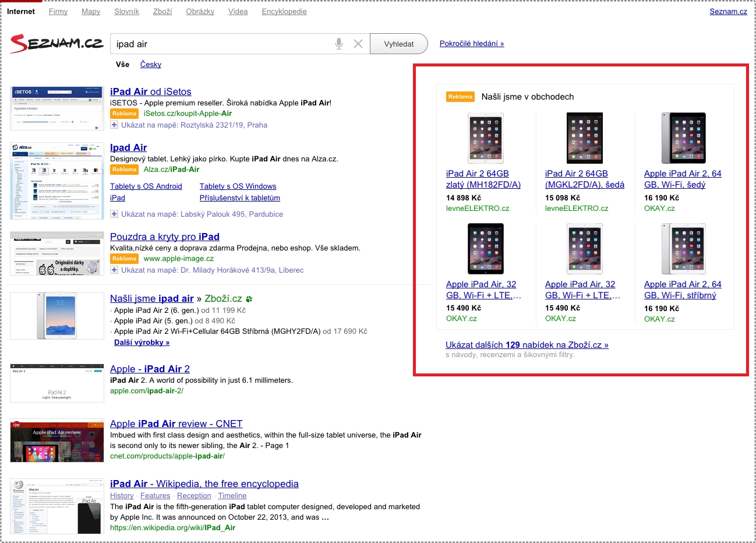Switch to Slovník tab
The width and height of the screenshot is (756, 543).
point(126,11)
